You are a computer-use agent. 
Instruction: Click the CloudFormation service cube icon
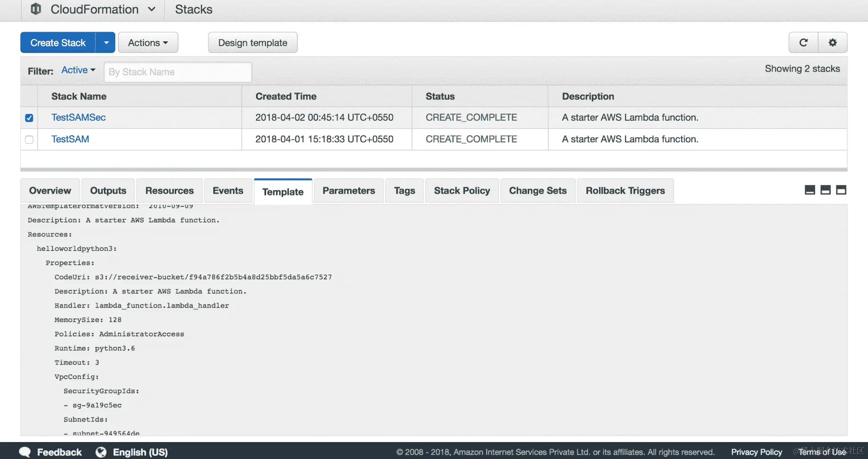36,9
